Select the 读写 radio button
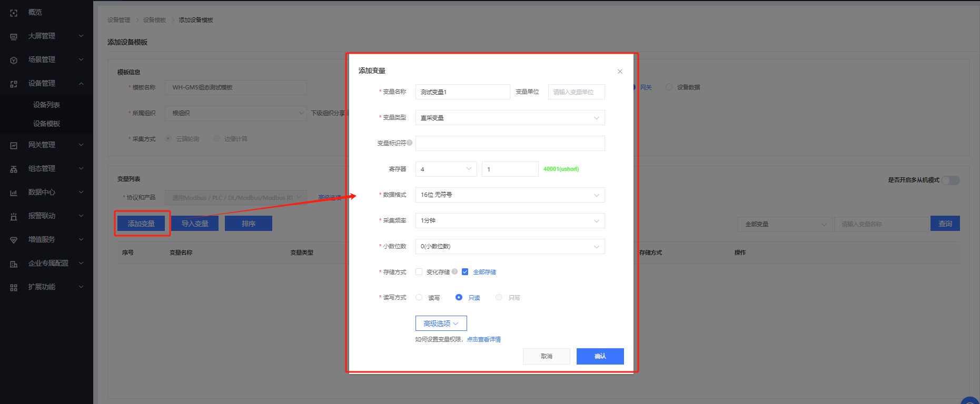Image resolution: width=980 pixels, height=404 pixels. tap(419, 297)
